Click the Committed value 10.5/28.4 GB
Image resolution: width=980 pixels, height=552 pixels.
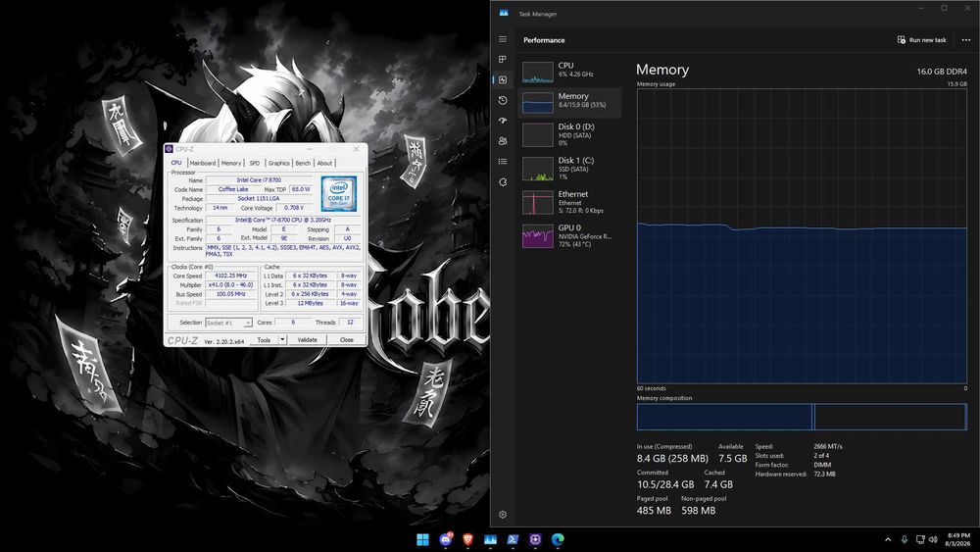click(665, 484)
